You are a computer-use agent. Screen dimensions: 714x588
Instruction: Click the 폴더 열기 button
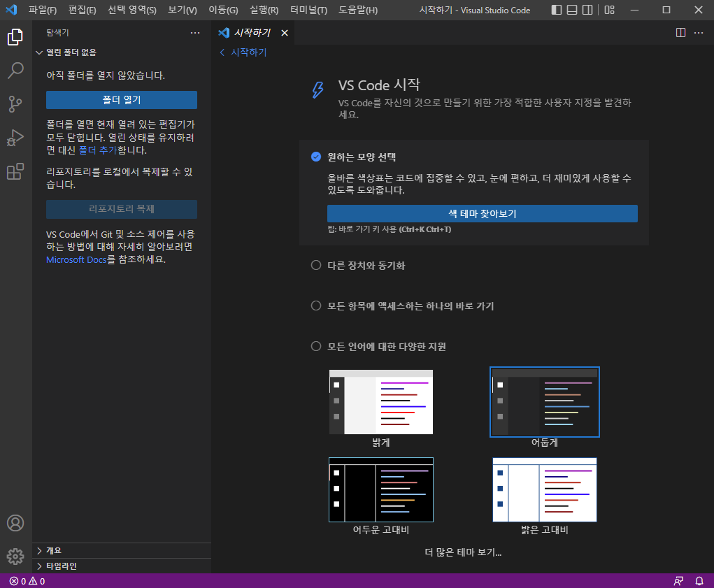122,100
